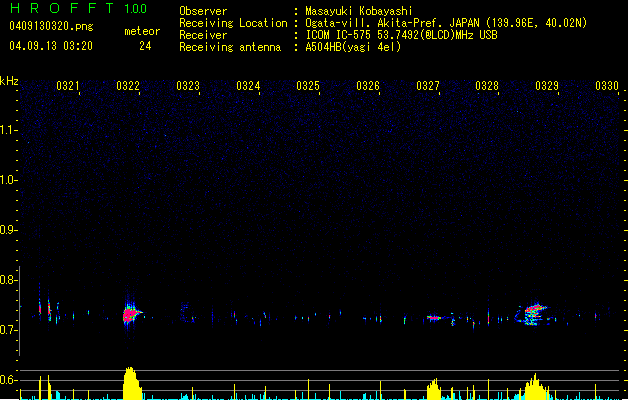Click the 1.1 frequency axis label

click(x=9, y=130)
